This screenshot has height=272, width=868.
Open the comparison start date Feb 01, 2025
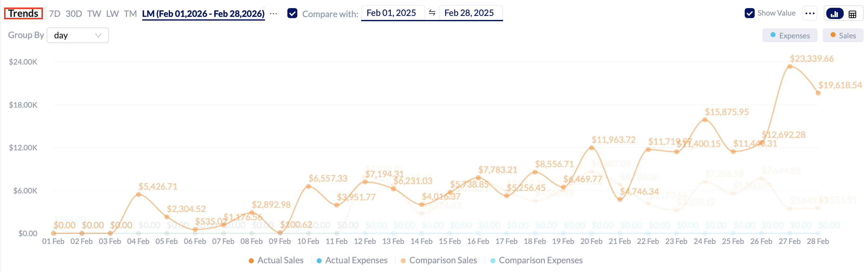point(391,13)
